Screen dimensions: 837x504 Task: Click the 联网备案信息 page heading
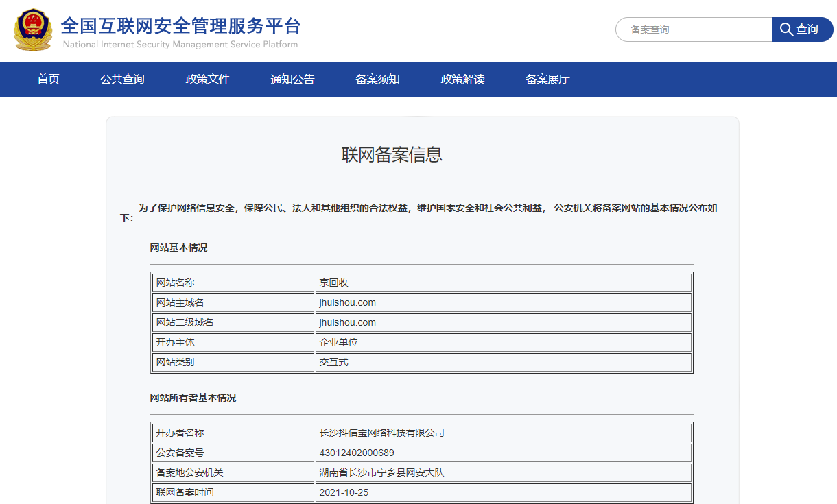point(392,154)
